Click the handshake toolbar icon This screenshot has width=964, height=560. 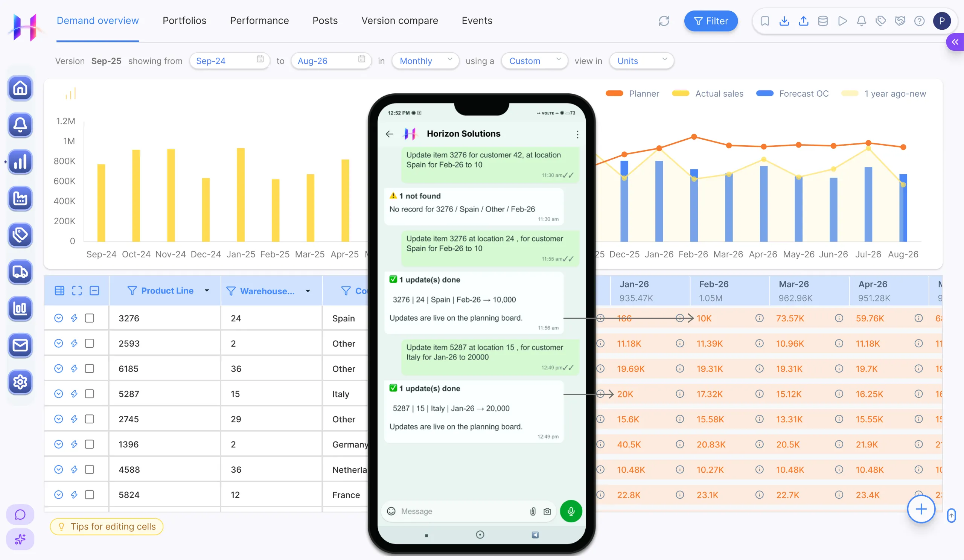900,21
